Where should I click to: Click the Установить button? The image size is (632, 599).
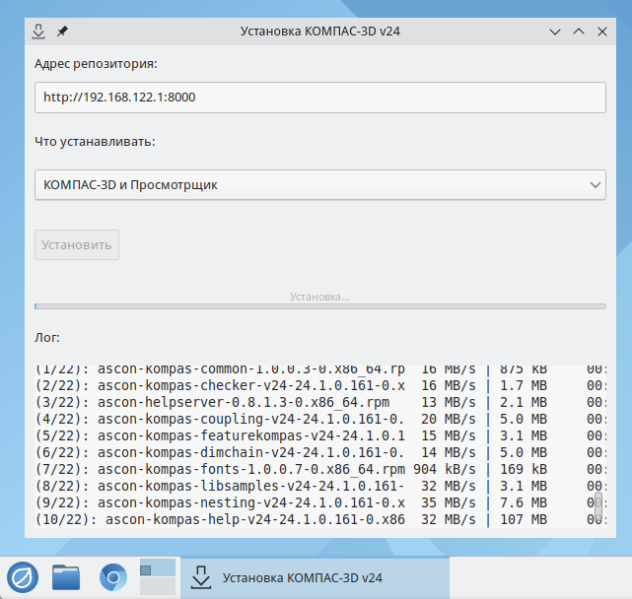click(77, 245)
